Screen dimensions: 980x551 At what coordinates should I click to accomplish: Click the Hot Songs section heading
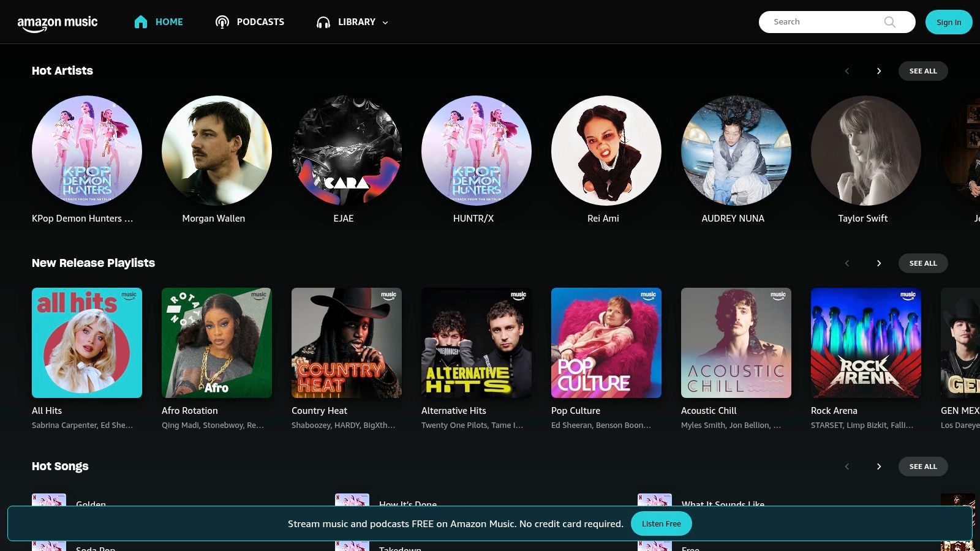[x=60, y=467]
